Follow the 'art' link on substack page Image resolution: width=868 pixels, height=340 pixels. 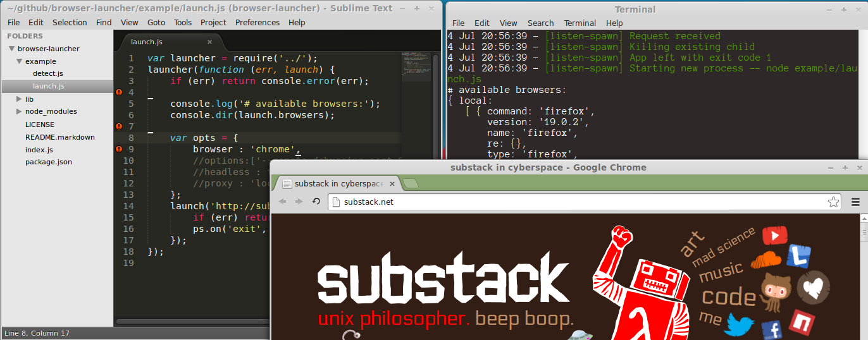pyautogui.click(x=692, y=243)
